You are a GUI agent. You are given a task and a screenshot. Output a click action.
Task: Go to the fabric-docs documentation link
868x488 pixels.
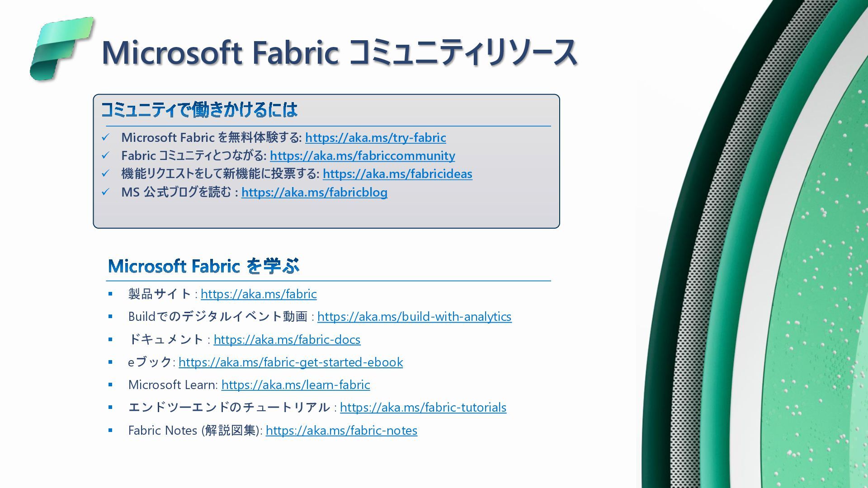(287, 340)
